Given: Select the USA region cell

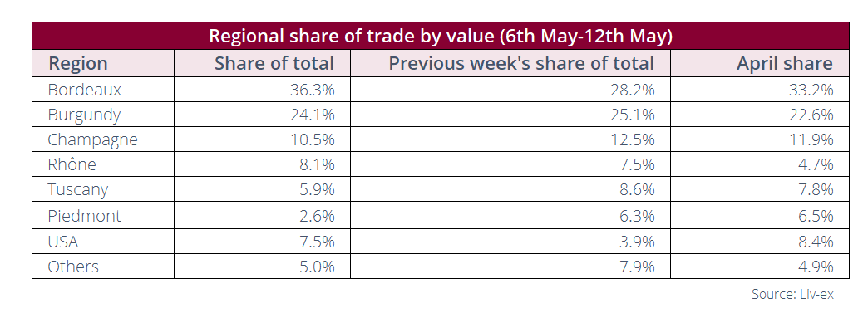Looking at the screenshot, I should tap(103, 241).
